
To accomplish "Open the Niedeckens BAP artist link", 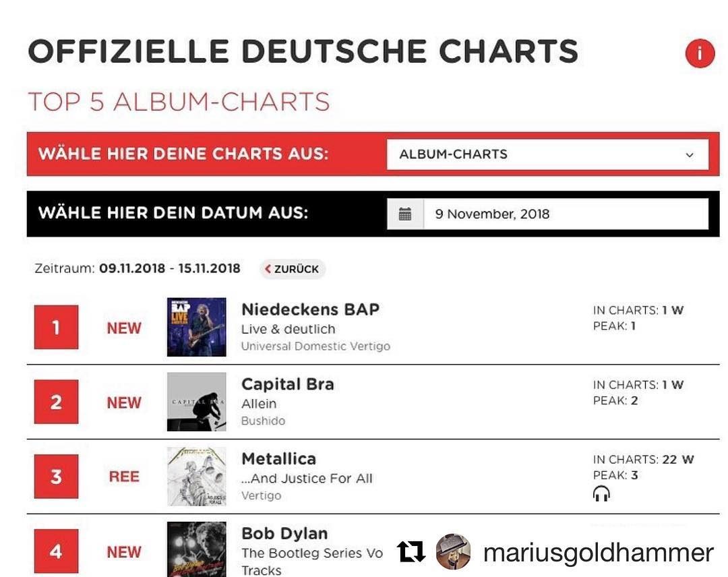I will click(x=311, y=309).
